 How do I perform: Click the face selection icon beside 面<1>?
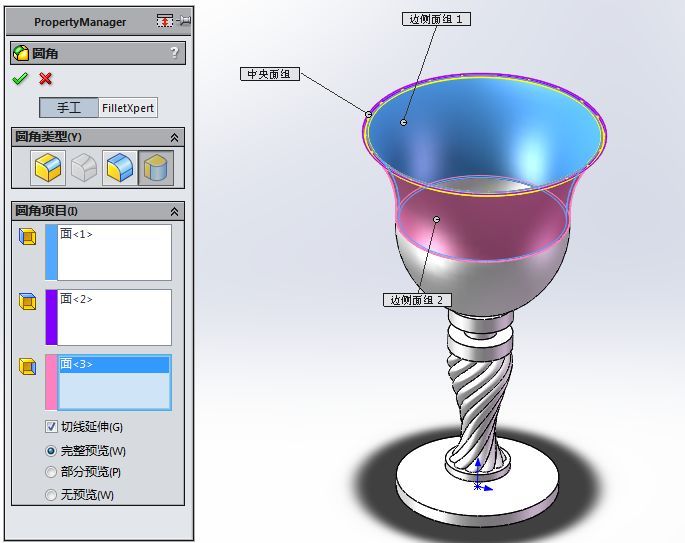pyautogui.click(x=28, y=237)
